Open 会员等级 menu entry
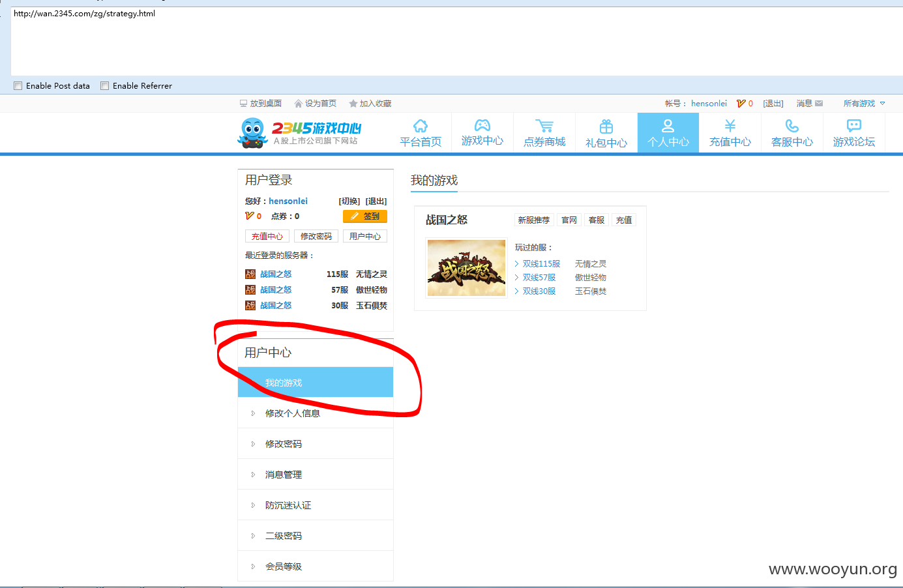 316,566
